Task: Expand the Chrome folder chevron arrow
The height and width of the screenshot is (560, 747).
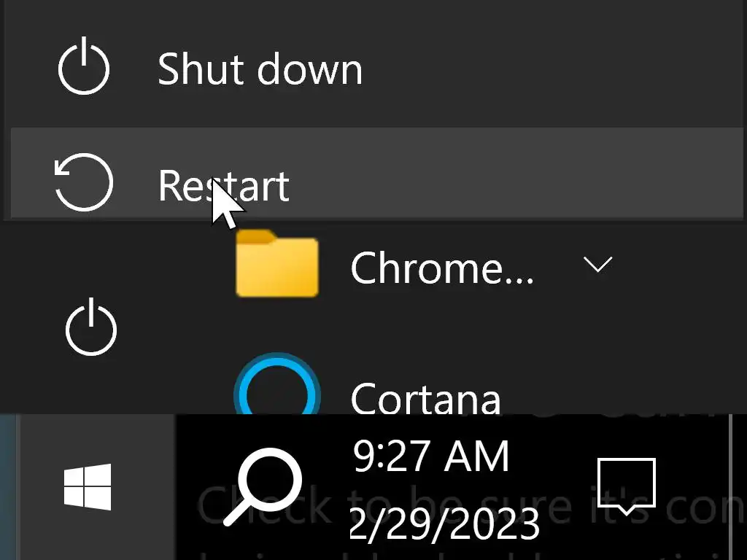Action: 597,265
